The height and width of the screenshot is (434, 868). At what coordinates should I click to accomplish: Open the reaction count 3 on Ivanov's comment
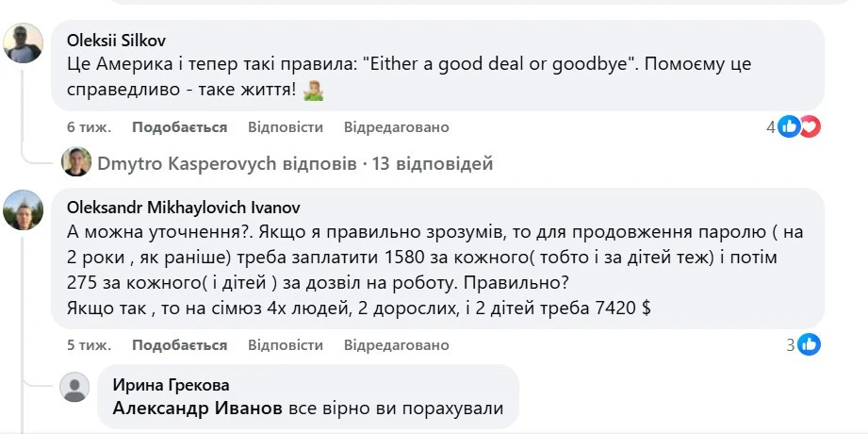tap(791, 345)
